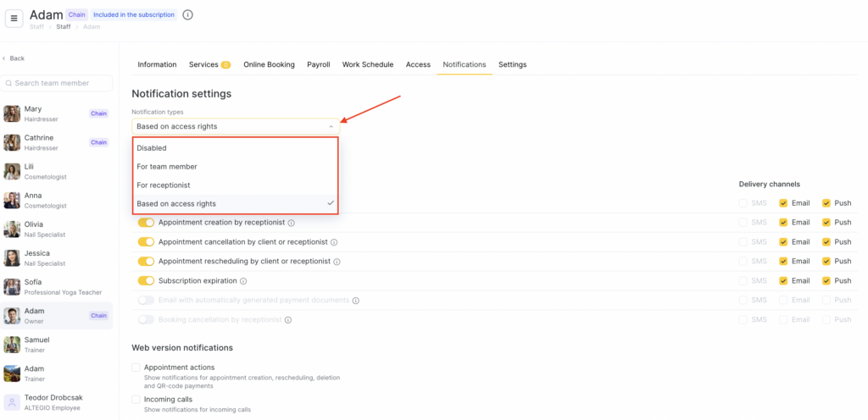Click the info icon next to subscription badge
This screenshot has width=868, height=420.
click(188, 14)
